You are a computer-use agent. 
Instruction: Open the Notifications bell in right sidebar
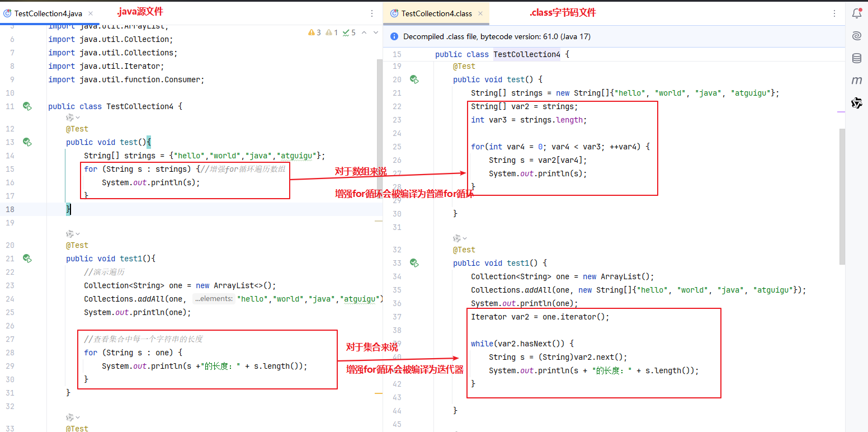856,13
